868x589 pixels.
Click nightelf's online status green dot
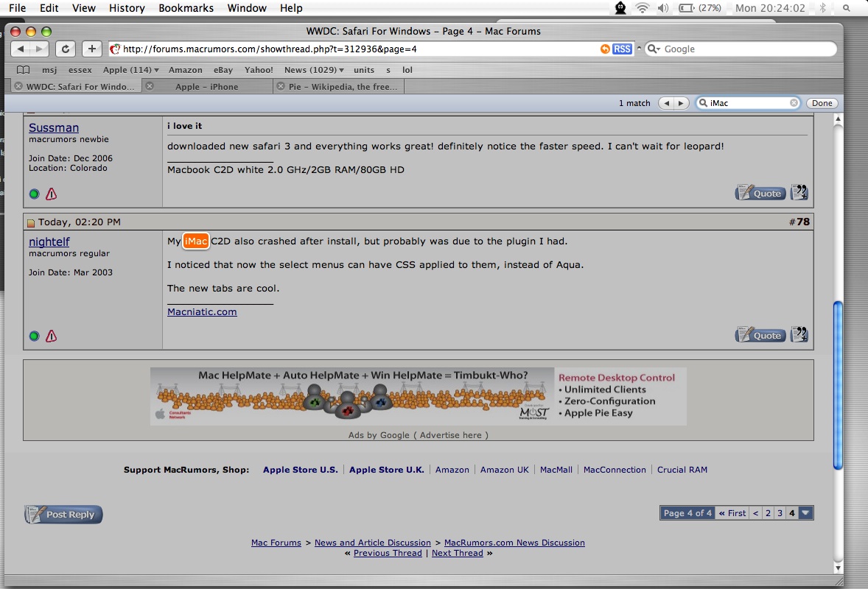point(35,336)
